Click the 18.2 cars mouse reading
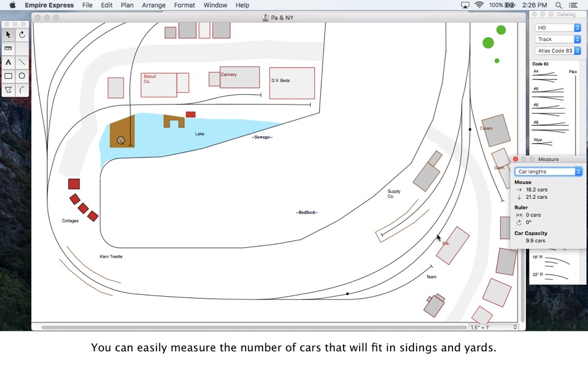The height and width of the screenshot is (368, 588). 536,190
